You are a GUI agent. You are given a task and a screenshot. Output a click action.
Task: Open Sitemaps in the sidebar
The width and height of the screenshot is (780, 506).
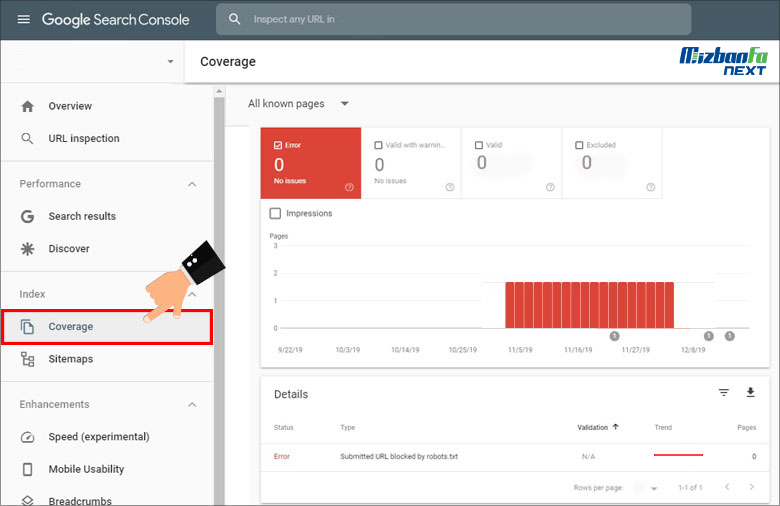(x=70, y=359)
